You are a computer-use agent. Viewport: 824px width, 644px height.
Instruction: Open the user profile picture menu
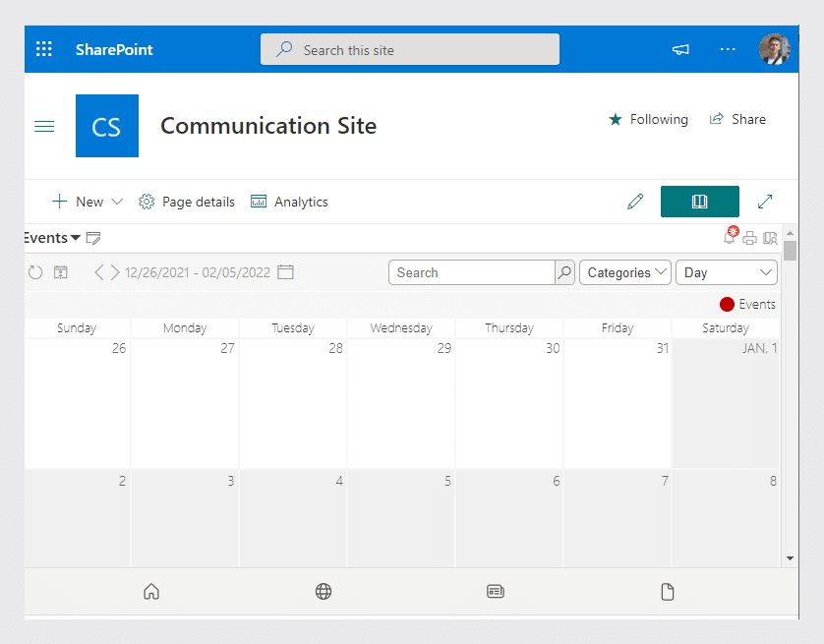(774, 49)
